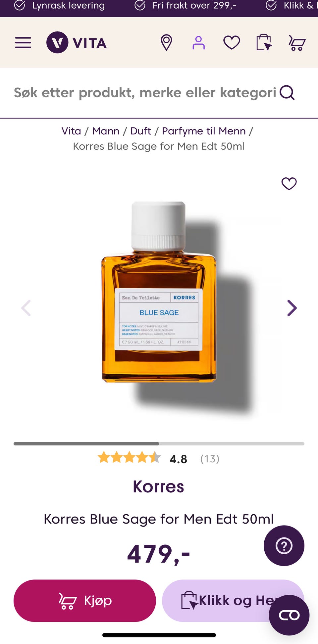Viewport: 318px width, 644px height.
Task: Open the hamburger navigation menu
Action: point(23,43)
